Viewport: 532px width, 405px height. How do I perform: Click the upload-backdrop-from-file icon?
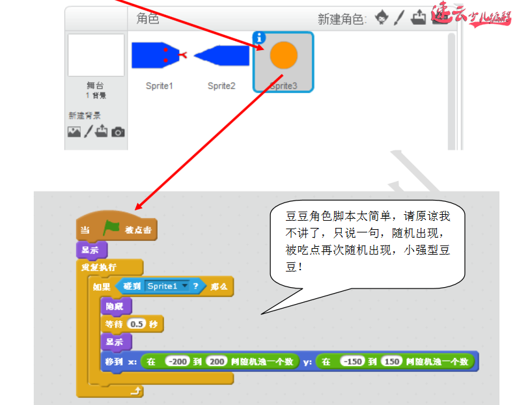pyautogui.click(x=102, y=131)
